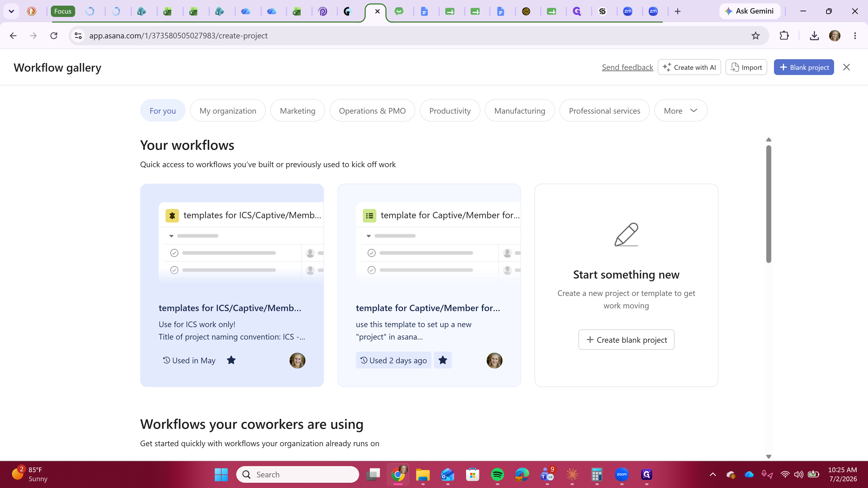Screen dimensions: 868x488
Task: Open the browser extensions puzzle icon
Action: pos(784,36)
